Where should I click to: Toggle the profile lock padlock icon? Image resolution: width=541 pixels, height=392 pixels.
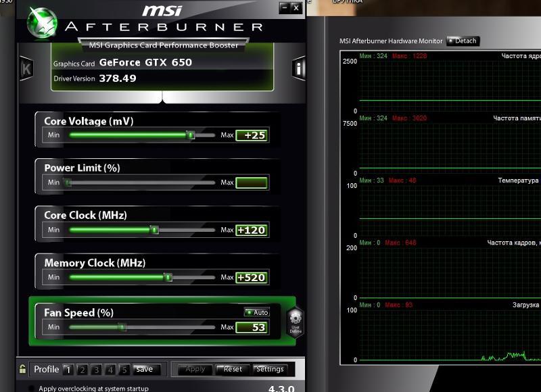22,369
